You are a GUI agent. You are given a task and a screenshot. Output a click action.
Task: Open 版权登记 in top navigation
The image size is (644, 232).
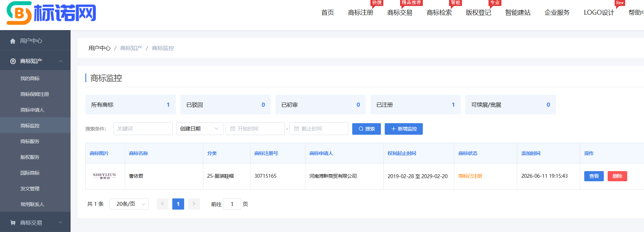[478, 13]
